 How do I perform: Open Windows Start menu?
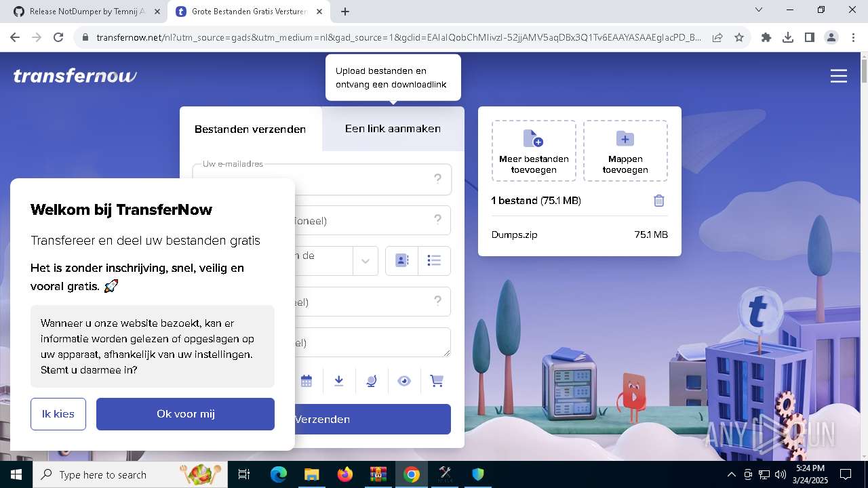coord(16,474)
